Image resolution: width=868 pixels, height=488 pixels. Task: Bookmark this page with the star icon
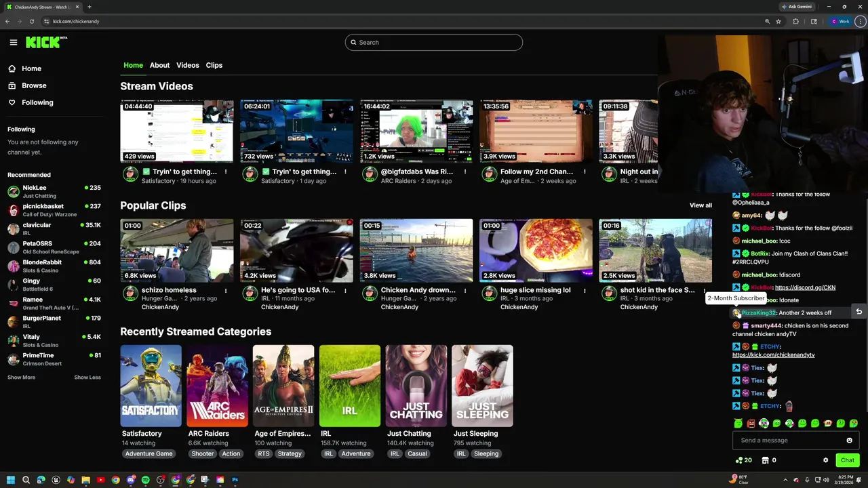click(x=778, y=21)
